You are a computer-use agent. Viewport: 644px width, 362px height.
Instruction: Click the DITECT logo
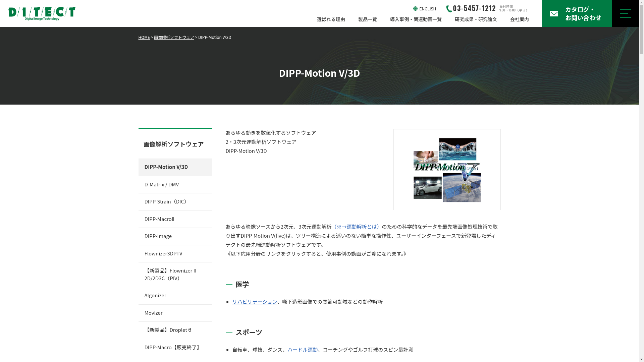tap(42, 13)
